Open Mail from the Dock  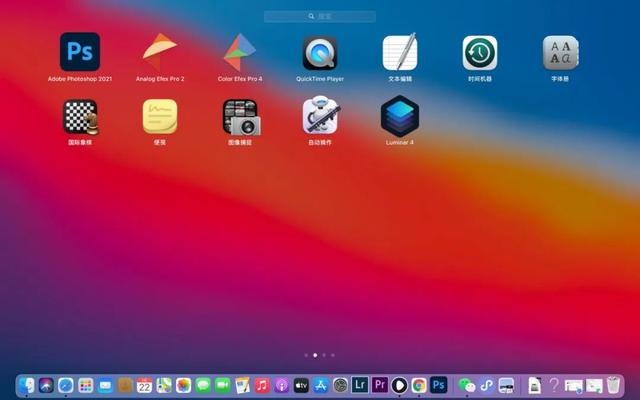[105, 385]
